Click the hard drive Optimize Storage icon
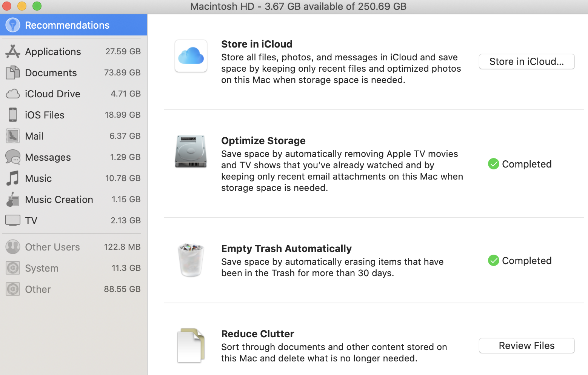 point(191,152)
